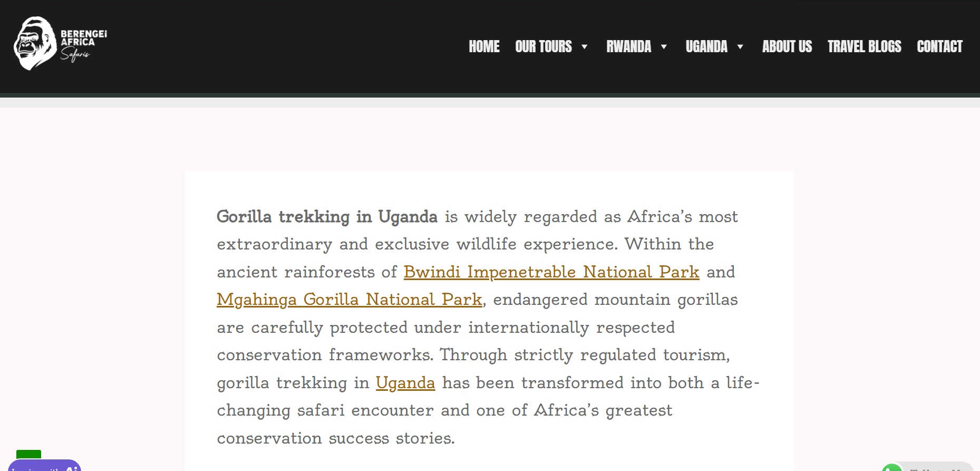
Task: Expand the RWANDA dropdown arrow
Action: coord(664,47)
